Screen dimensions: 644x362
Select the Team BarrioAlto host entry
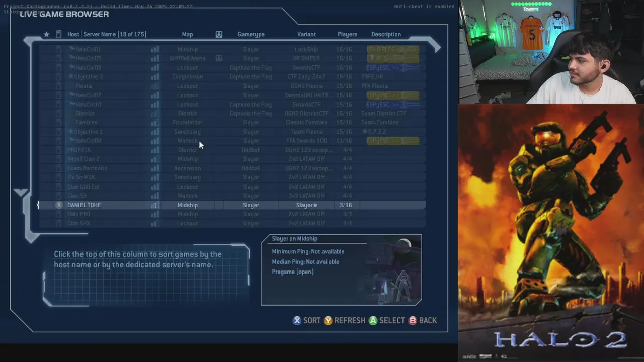pos(87,168)
